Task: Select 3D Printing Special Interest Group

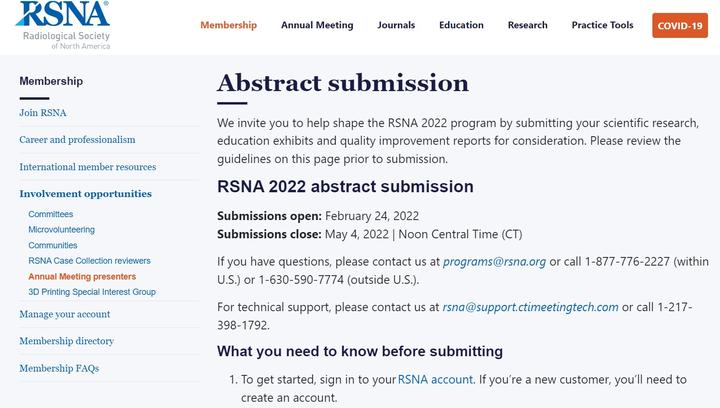Action: [92, 292]
